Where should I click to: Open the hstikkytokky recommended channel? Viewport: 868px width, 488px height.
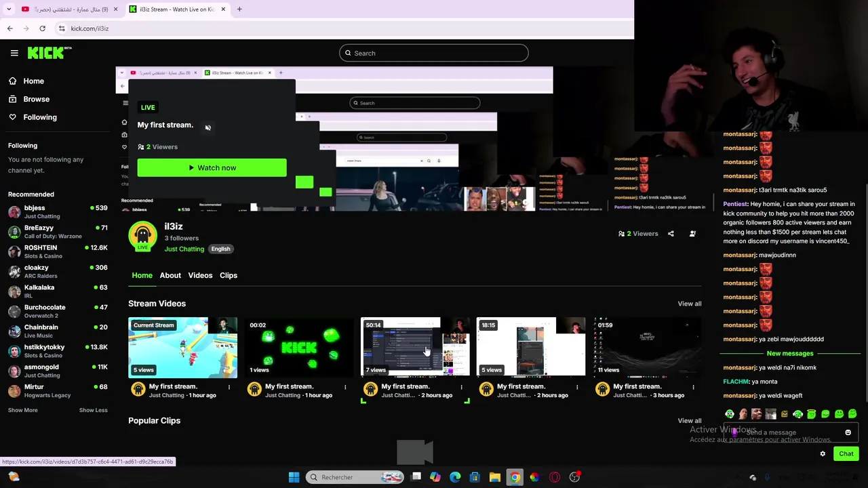click(x=58, y=350)
